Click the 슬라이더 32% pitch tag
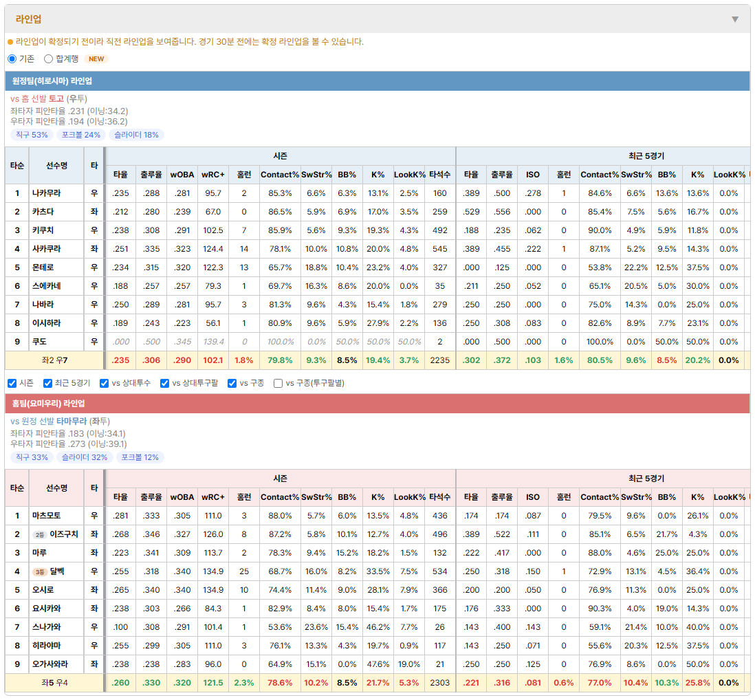 click(85, 457)
